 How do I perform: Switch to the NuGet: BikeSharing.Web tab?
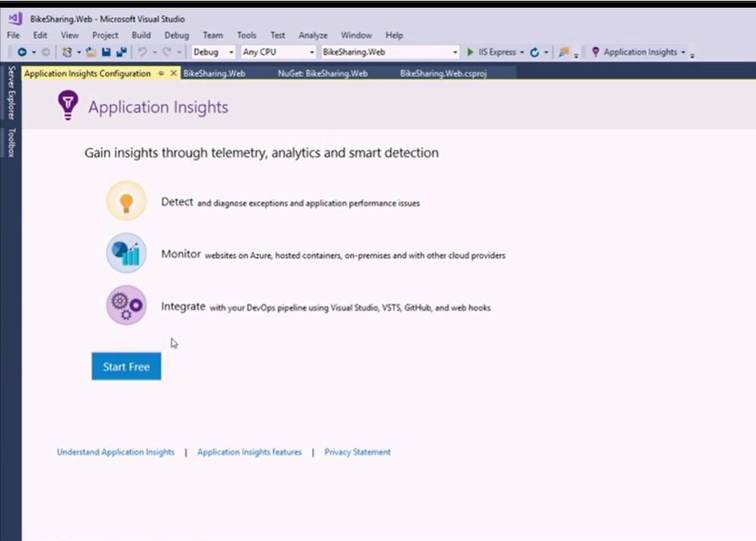tap(323, 73)
